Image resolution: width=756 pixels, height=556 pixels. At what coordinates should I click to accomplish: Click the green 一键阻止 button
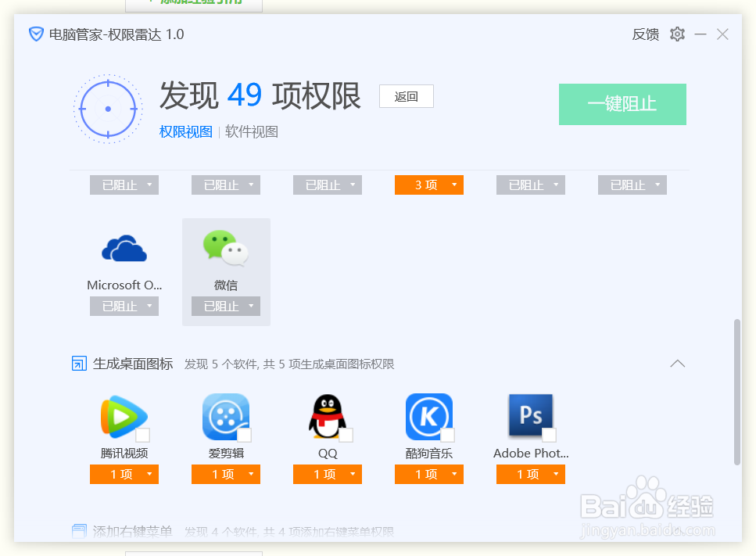pyautogui.click(x=622, y=104)
